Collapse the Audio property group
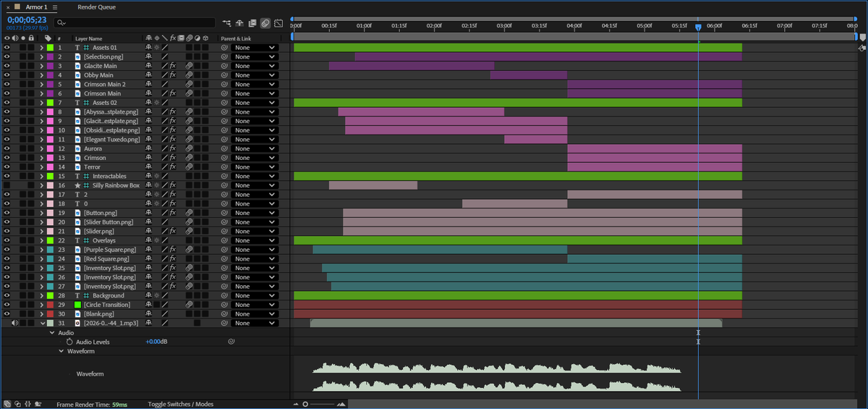Viewport: 868px width, 409px height. [x=52, y=332]
